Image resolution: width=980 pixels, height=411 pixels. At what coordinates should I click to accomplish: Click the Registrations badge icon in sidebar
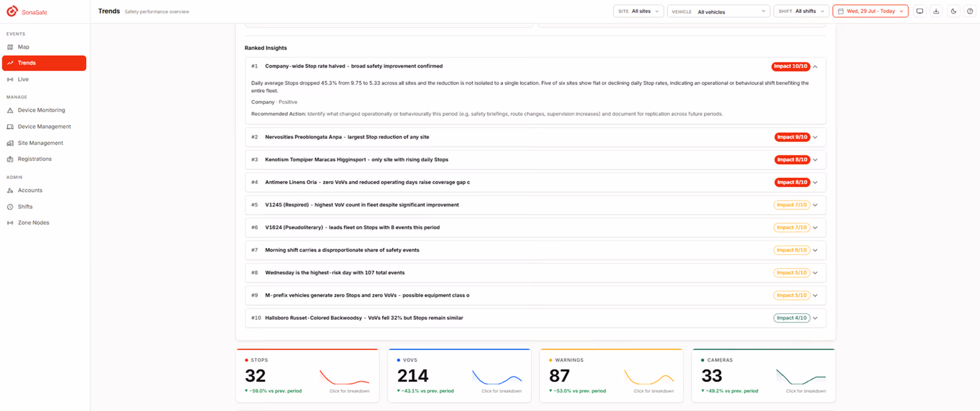tap(10, 159)
